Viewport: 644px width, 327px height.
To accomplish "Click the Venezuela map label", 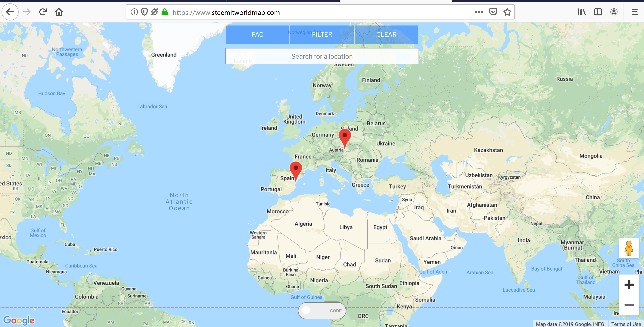I will (x=106, y=283).
